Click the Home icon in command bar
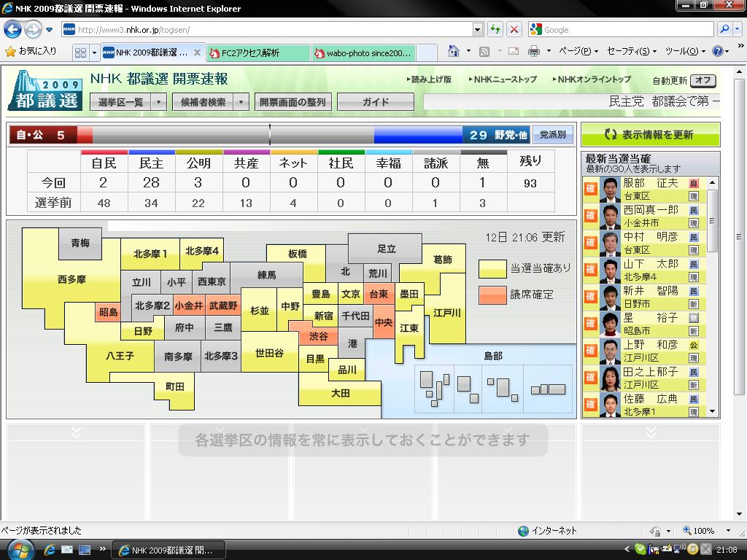 point(454,51)
